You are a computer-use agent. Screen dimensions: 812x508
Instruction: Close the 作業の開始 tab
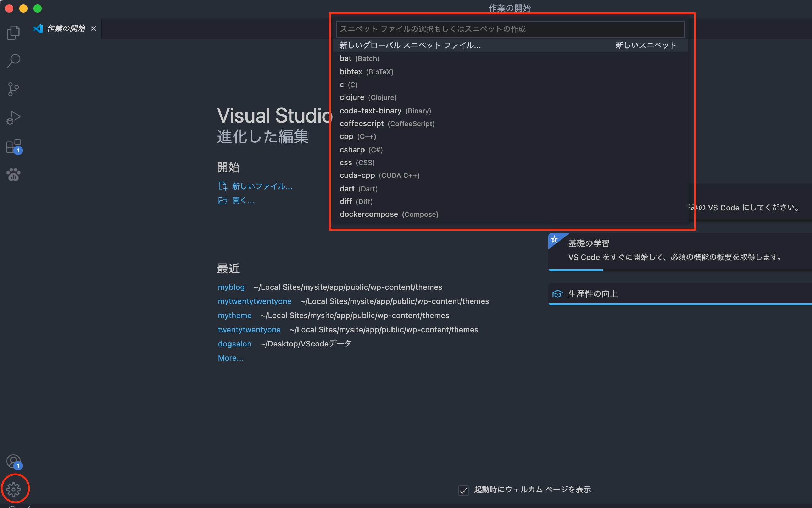93,28
